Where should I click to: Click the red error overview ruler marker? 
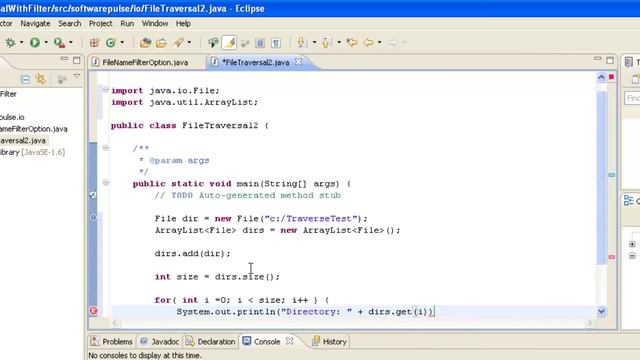pos(612,257)
